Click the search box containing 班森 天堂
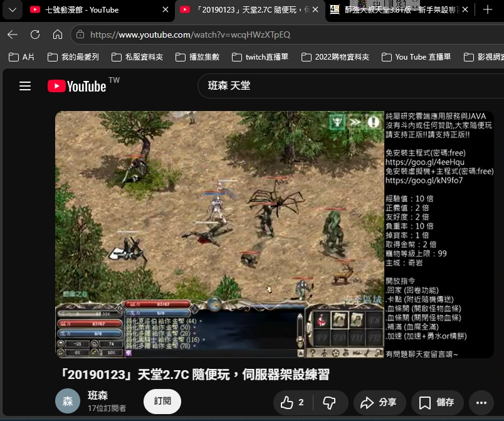Image resolution: width=504 pixels, height=421 pixels. tap(350, 86)
